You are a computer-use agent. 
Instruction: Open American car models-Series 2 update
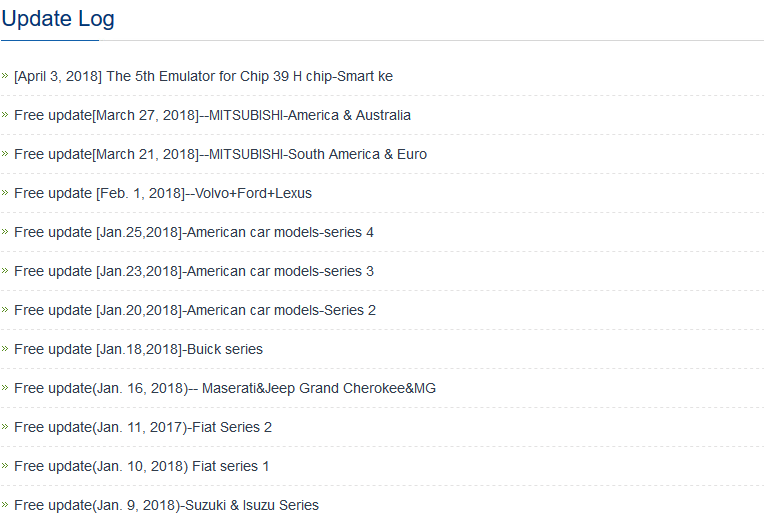[x=195, y=310]
